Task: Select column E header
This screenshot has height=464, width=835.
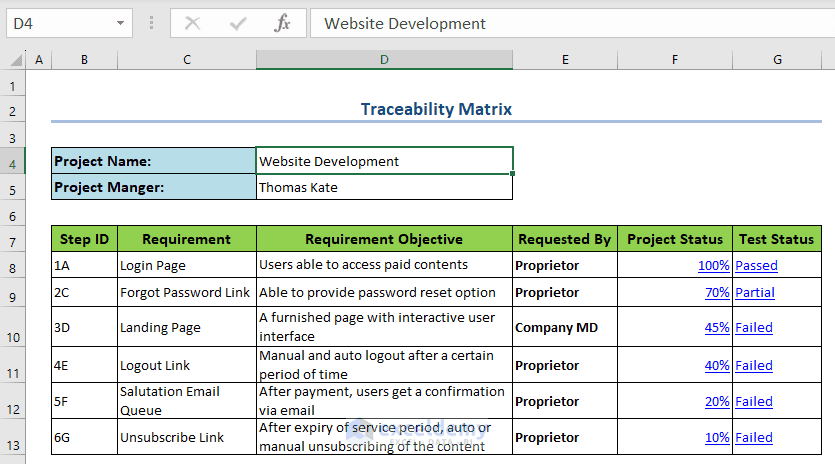Action: tap(565, 60)
